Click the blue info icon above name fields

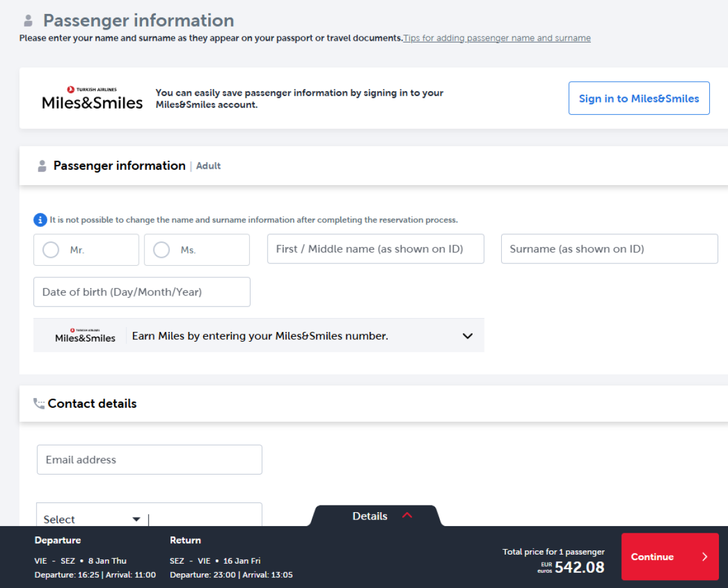pyautogui.click(x=40, y=220)
